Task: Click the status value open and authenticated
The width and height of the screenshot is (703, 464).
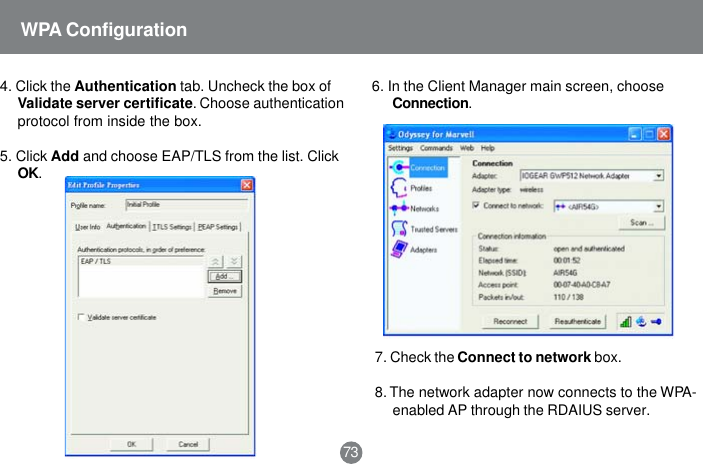Action: pos(589,248)
